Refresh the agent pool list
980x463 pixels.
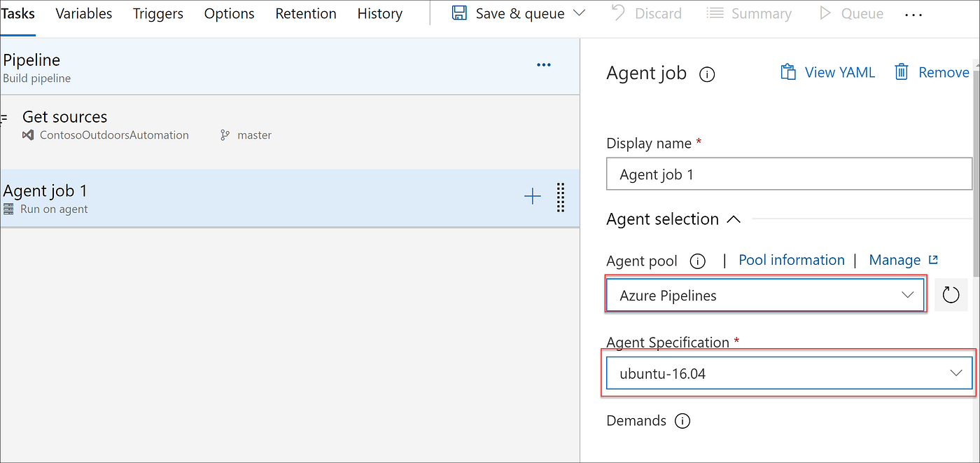[x=951, y=296]
